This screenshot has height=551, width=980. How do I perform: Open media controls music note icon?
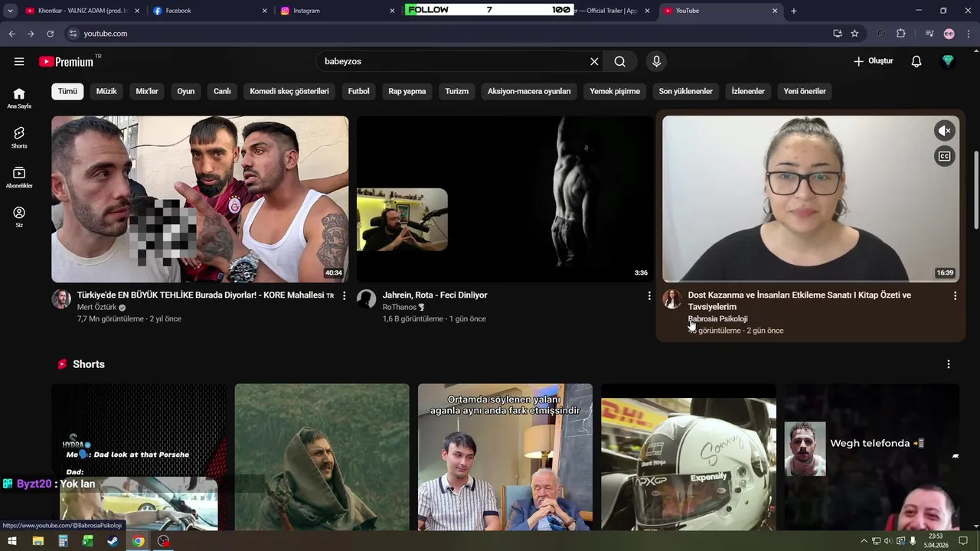click(929, 34)
